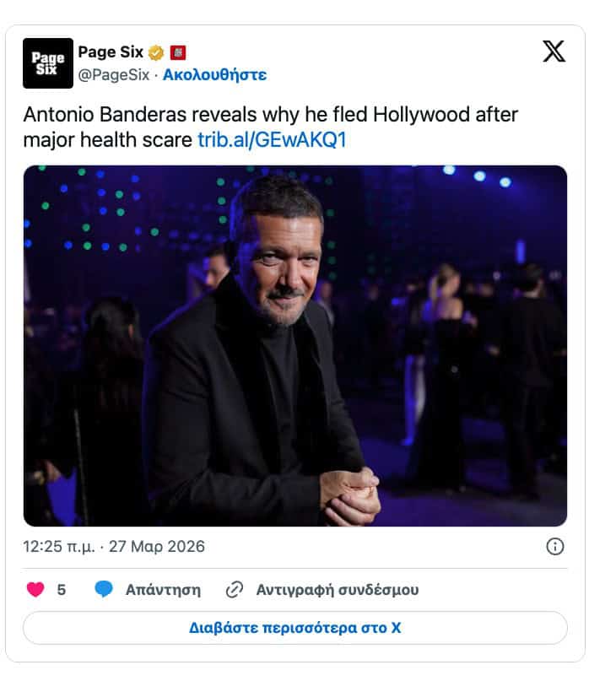
Task: Click the copy link chain icon
Action: pyautogui.click(x=235, y=590)
